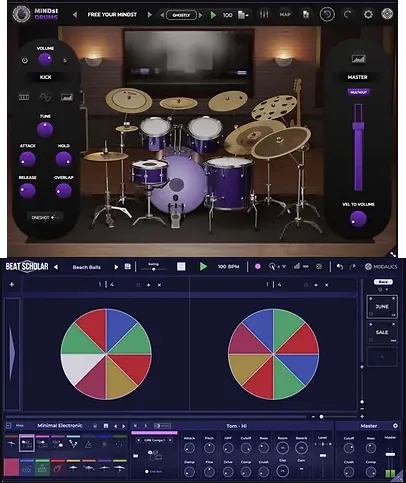Open the Master envelope graph icon

pyautogui.click(x=358, y=59)
